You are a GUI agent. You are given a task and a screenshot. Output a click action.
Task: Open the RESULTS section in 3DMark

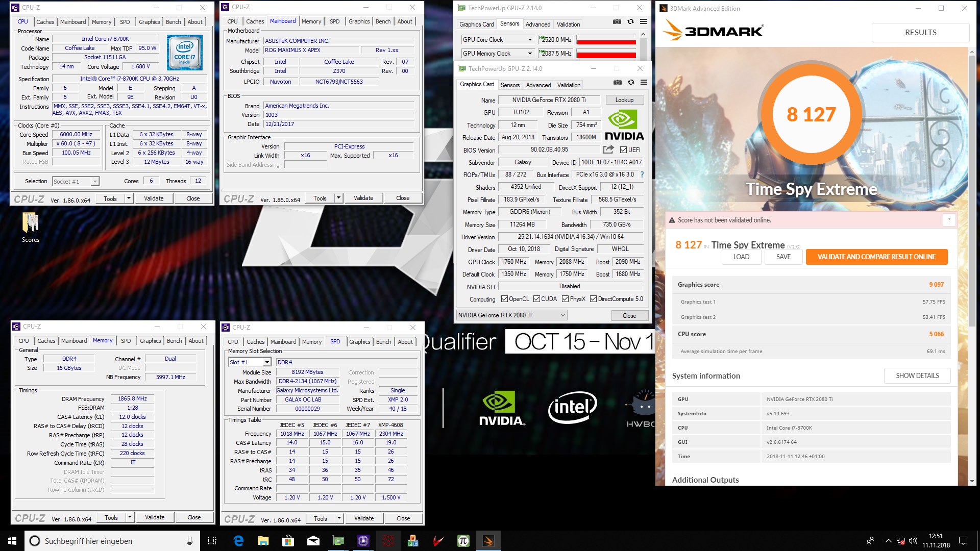920,32
